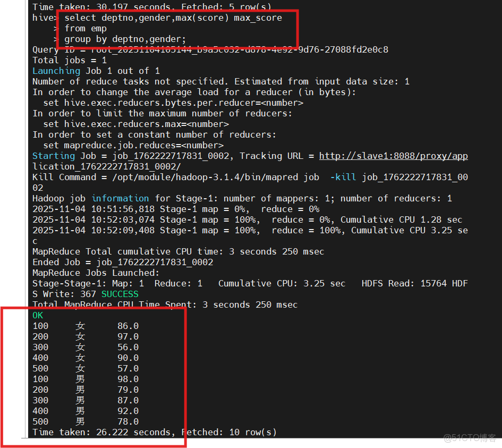Click the score value 78.0
Screen dimensions: 502x448
pyautogui.click(x=128, y=422)
